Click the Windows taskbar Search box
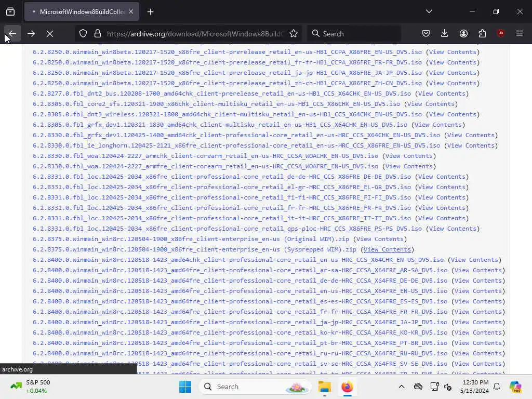532x399 pixels. click(x=255, y=387)
